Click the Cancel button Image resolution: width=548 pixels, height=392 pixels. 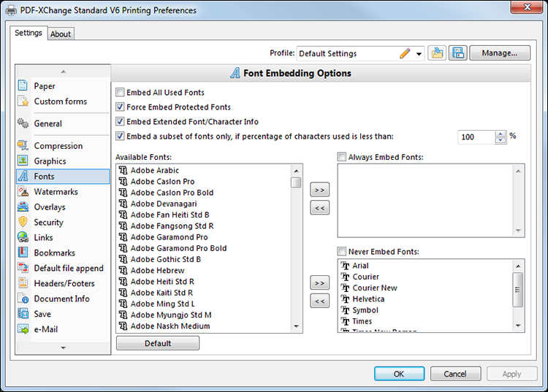[x=455, y=374]
